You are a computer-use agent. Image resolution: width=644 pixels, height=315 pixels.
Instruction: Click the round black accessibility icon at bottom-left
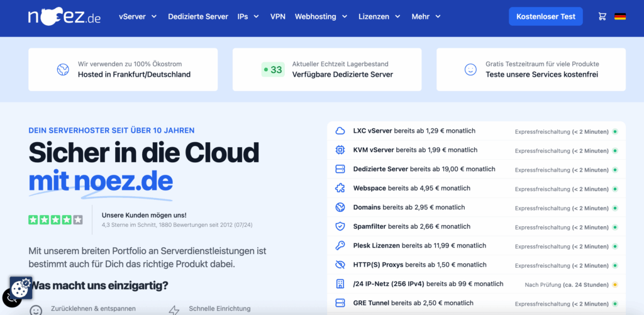10,298
